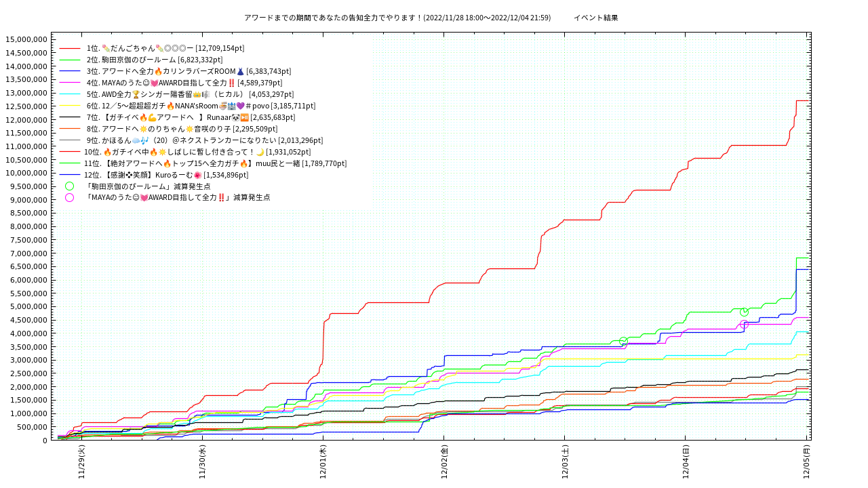Click the green circle marker in the legend
This screenshot has width=868, height=488.
pos(69,186)
